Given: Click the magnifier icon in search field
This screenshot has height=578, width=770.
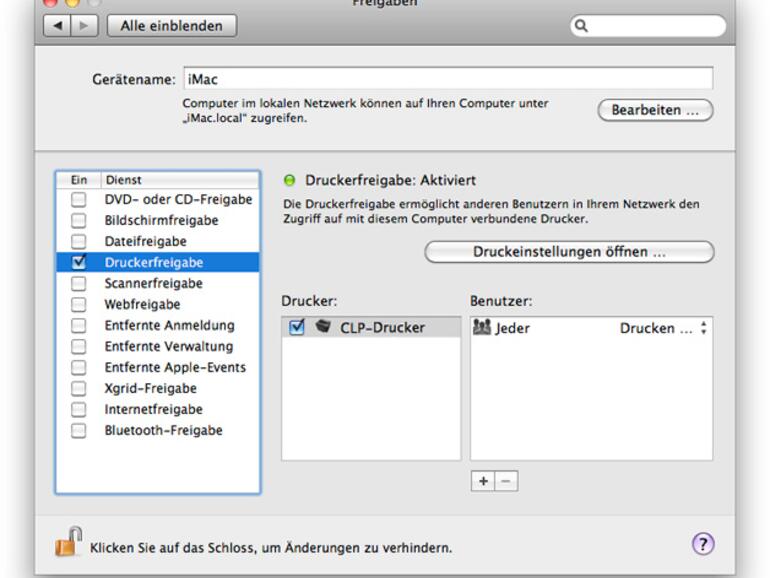Looking at the screenshot, I should pos(581,26).
